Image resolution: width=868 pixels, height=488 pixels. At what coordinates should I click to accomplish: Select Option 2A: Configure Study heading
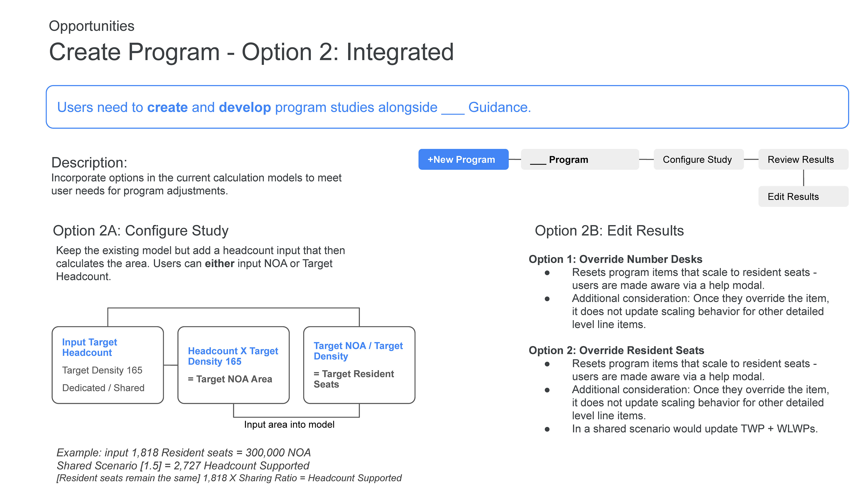tap(141, 231)
